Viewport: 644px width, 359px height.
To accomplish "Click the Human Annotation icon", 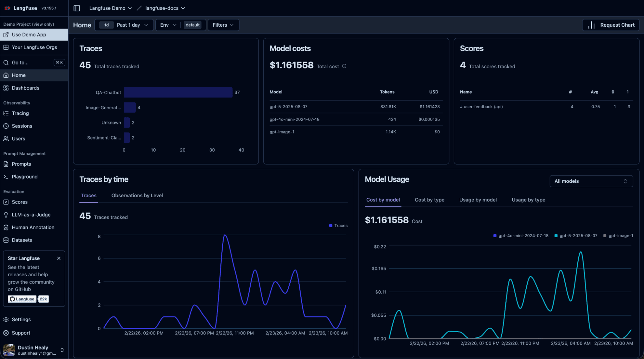I will coord(6,228).
